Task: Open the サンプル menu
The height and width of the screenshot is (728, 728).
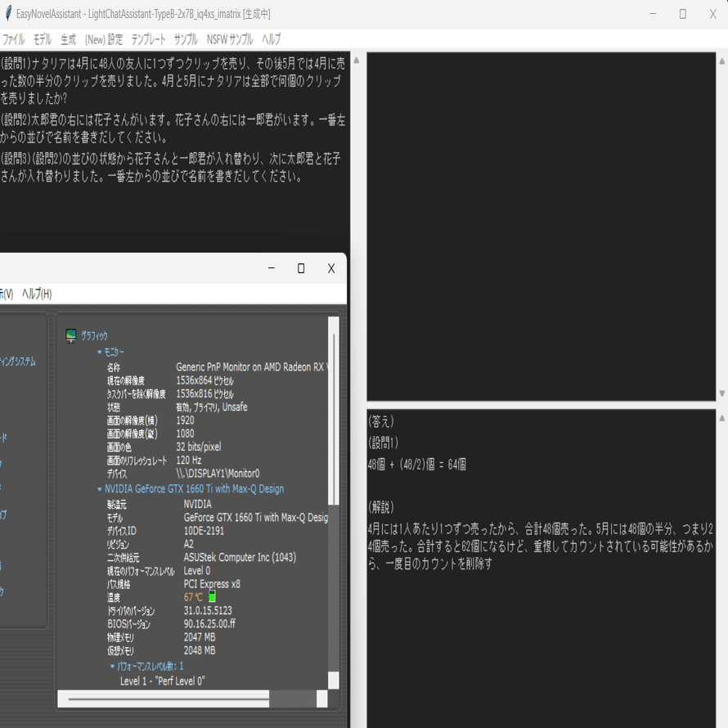Action: pyautogui.click(x=186, y=39)
